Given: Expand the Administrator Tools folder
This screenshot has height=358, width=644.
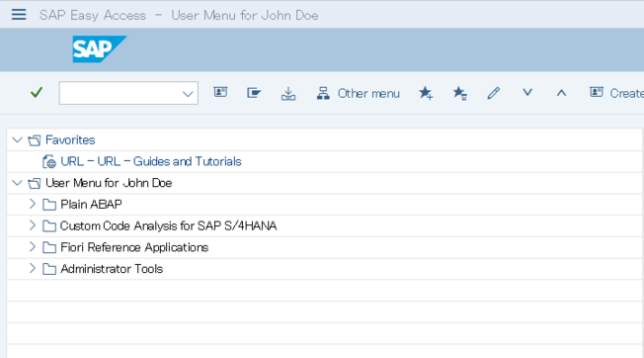Looking at the screenshot, I should 33,268.
